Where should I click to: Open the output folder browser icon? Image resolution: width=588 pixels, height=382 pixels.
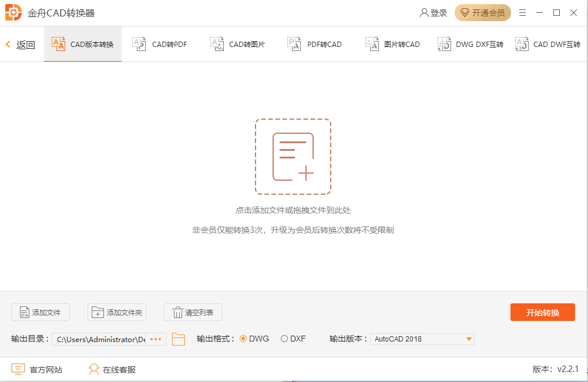(x=179, y=339)
